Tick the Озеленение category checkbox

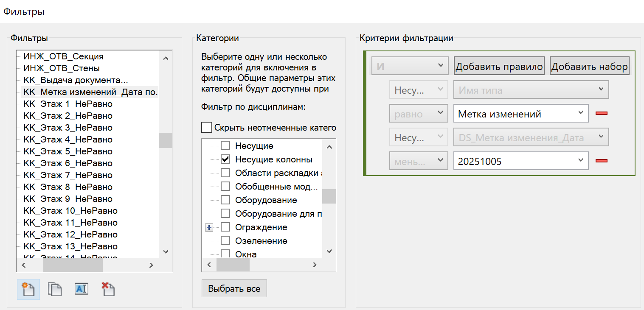click(x=226, y=241)
